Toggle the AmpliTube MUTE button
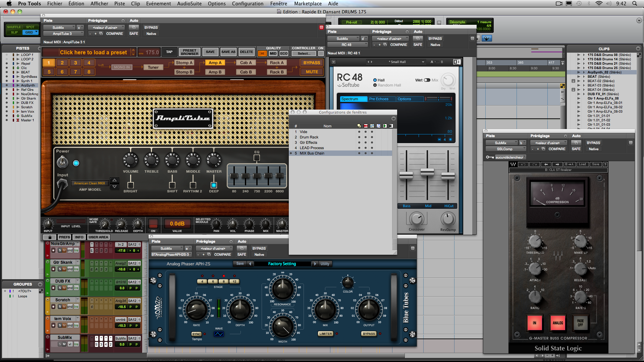Viewport: 644px width, 362px height. 312,72
